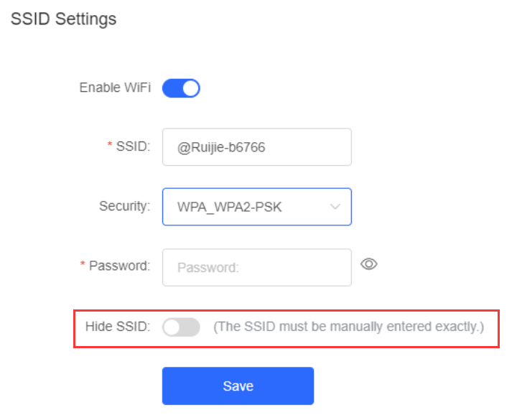Image resolution: width=517 pixels, height=420 pixels.
Task: Select the SSID Settings heading
Action: click(63, 19)
